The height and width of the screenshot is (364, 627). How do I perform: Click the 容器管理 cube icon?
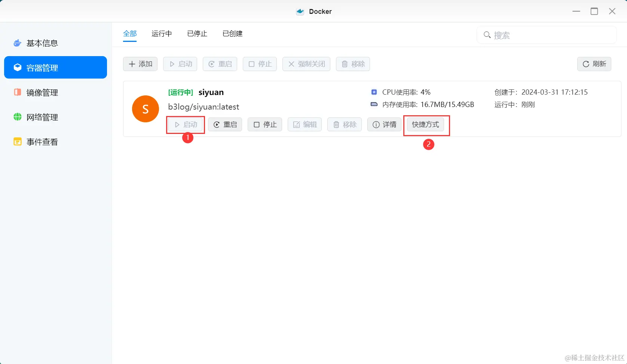click(18, 67)
